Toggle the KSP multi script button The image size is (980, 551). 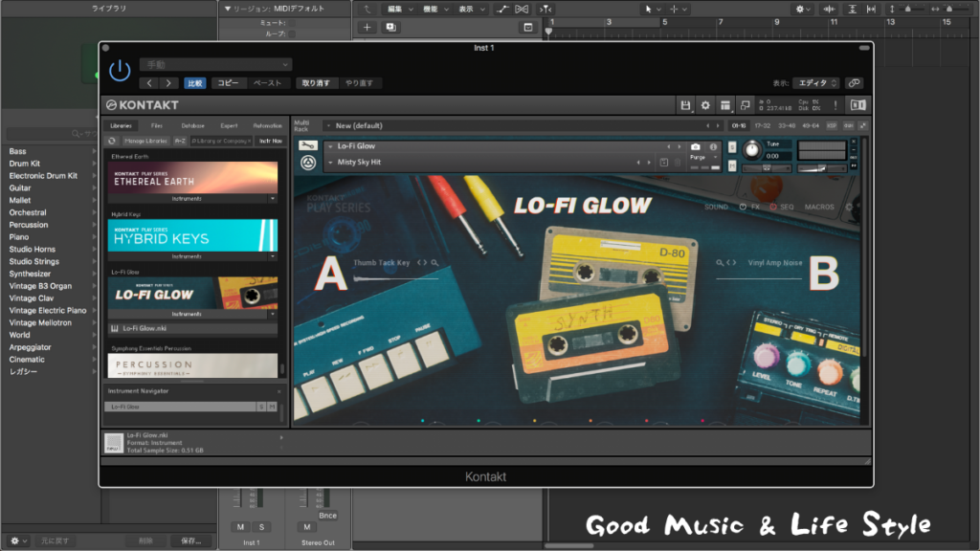point(832,125)
